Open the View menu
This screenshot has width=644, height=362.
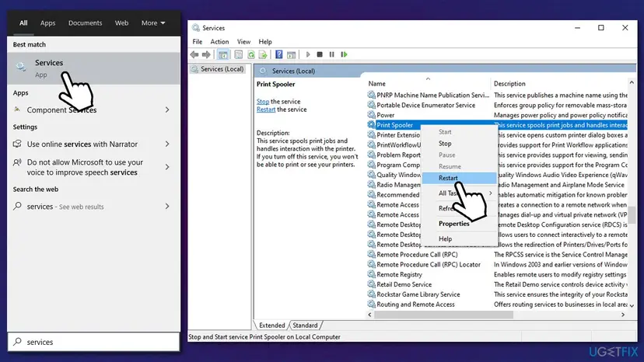coord(243,41)
